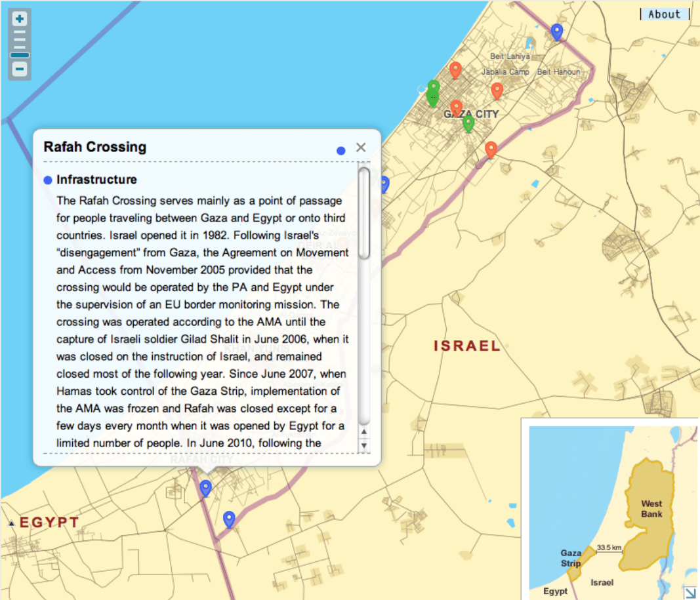Image resolution: width=700 pixels, height=600 pixels.
Task: Close the Rafah Crossing popup
Action: click(x=361, y=147)
